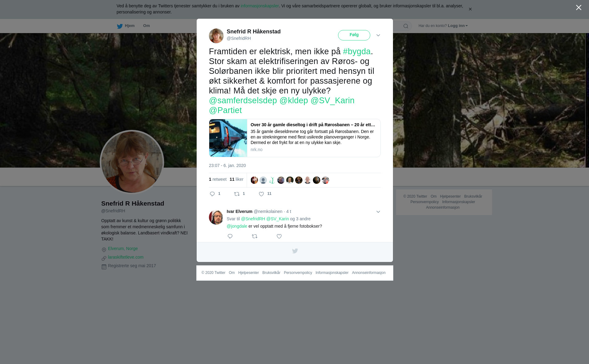View the 11 liker list
Viewport: 589px width, 364px height.
coord(237,179)
